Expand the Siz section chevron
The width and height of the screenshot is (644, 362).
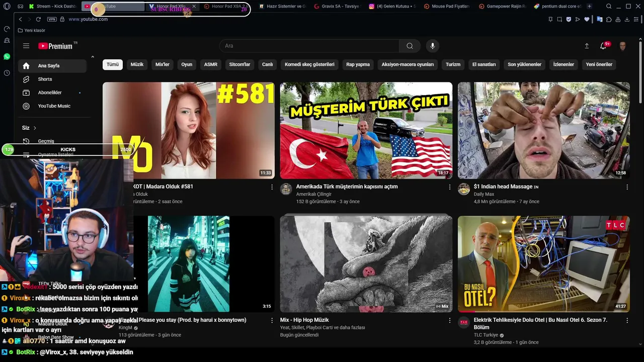click(35, 128)
